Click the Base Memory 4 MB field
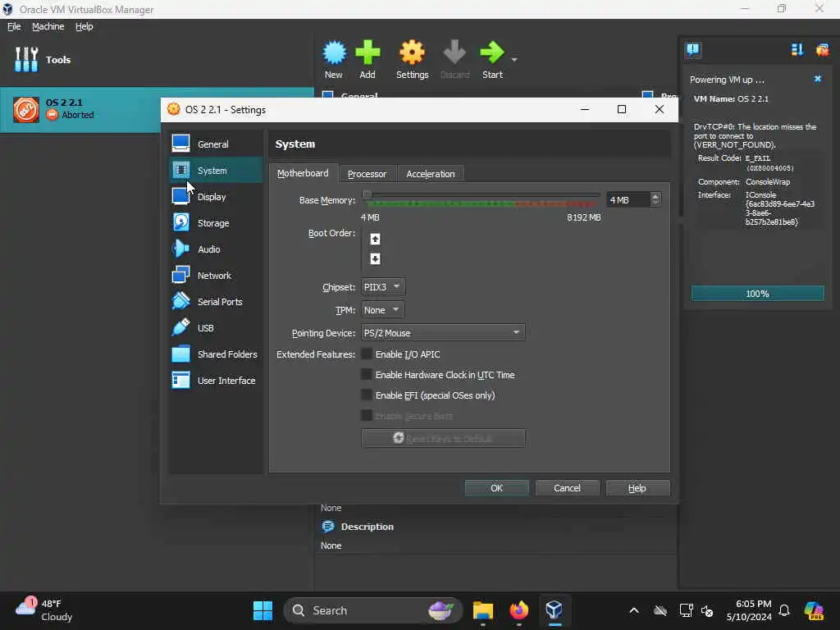840x630 pixels. [628, 200]
